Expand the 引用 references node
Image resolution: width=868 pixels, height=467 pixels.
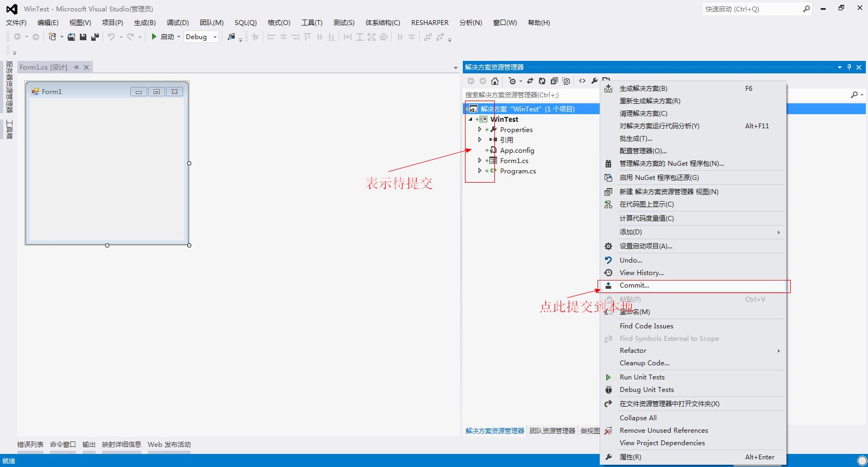[480, 140]
